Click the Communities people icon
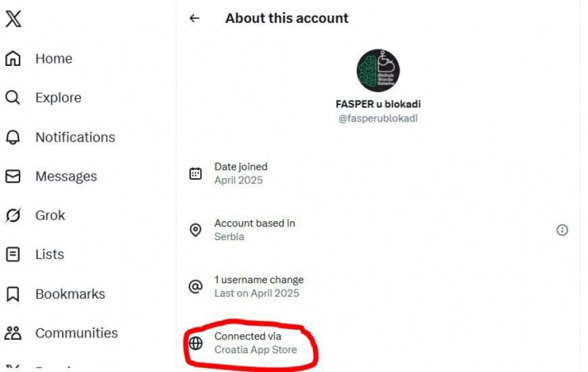This screenshot has height=372, width=588. (x=13, y=333)
